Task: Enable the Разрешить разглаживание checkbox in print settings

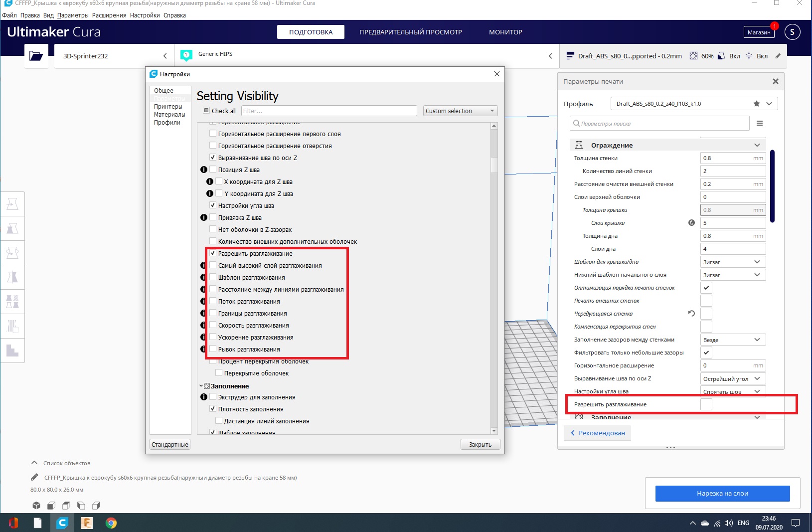Action: [x=706, y=404]
